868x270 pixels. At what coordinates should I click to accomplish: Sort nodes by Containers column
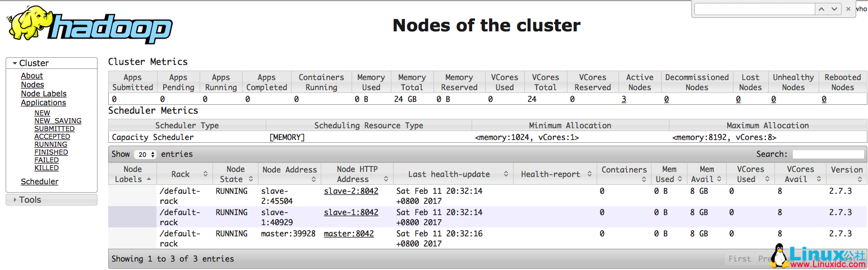point(624,174)
